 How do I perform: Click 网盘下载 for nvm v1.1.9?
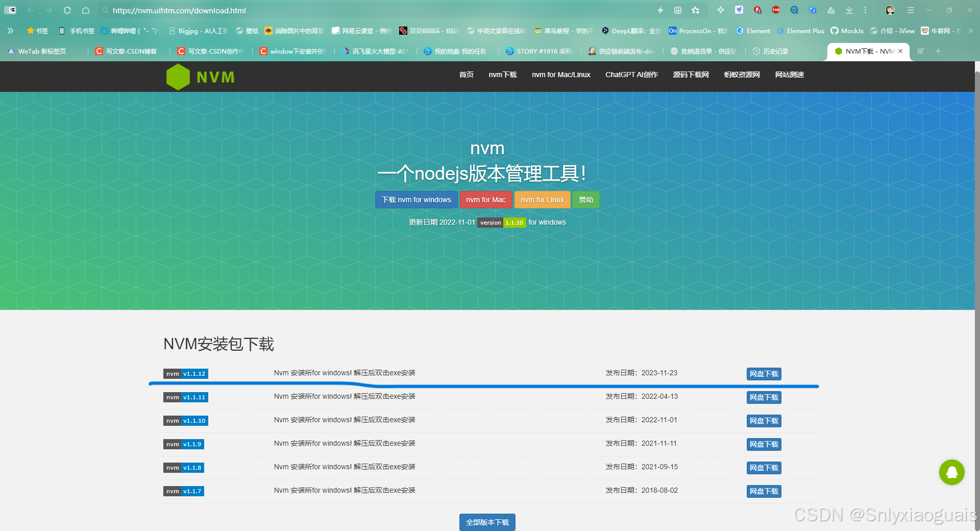pos(764,444)
